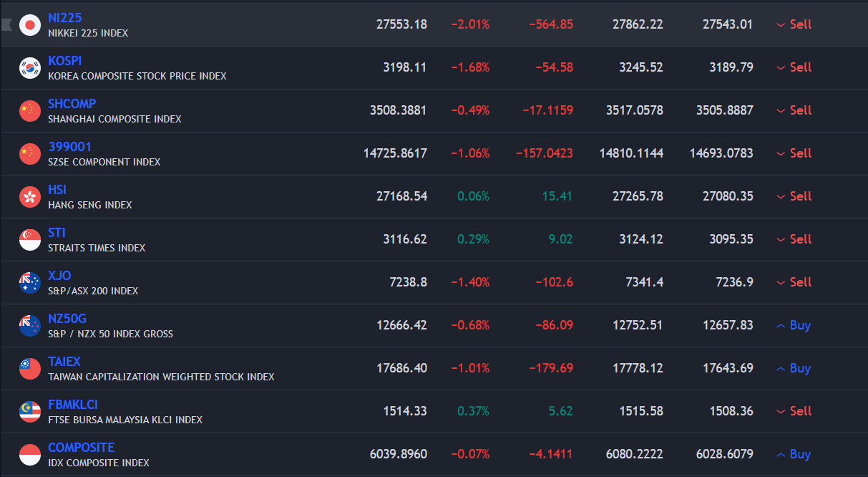Click the Japan flag icon beside NI225
Screen dimensions: 868x477
coord(30,24)
